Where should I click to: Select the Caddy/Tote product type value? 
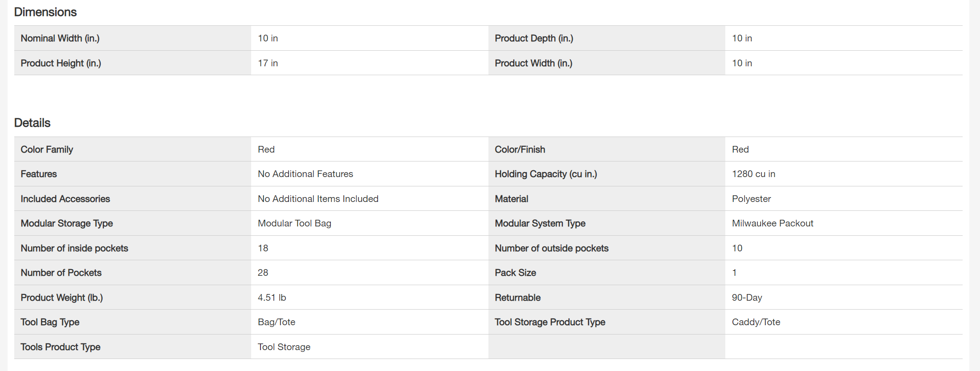point(756,322)
